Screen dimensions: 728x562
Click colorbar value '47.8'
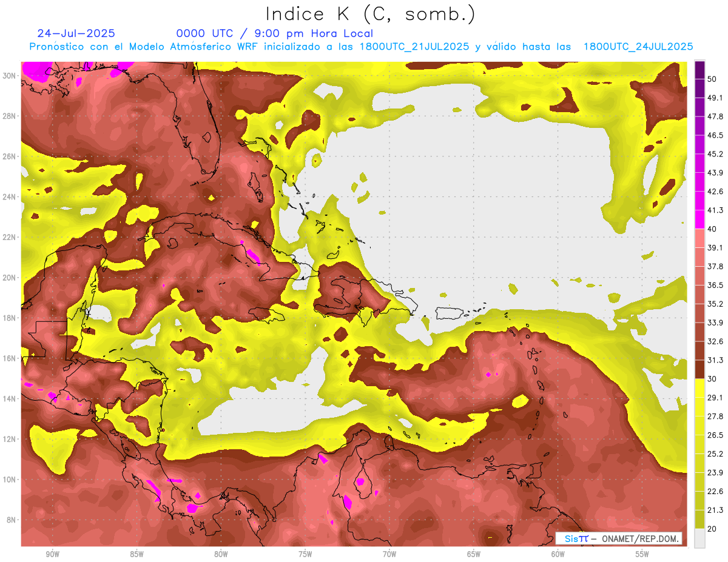pyautogui.click(x=715, y=116)
